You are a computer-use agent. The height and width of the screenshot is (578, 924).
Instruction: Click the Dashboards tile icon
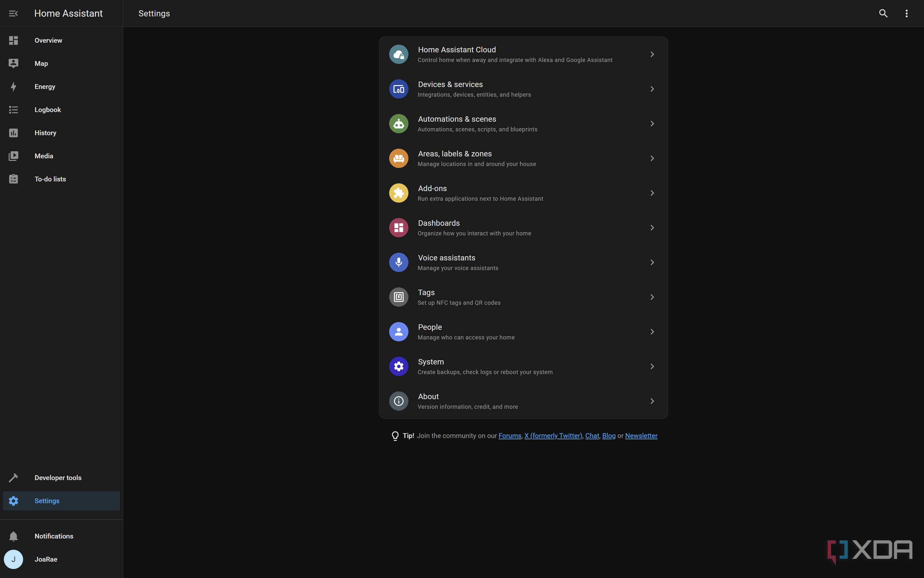coord(398,228)
